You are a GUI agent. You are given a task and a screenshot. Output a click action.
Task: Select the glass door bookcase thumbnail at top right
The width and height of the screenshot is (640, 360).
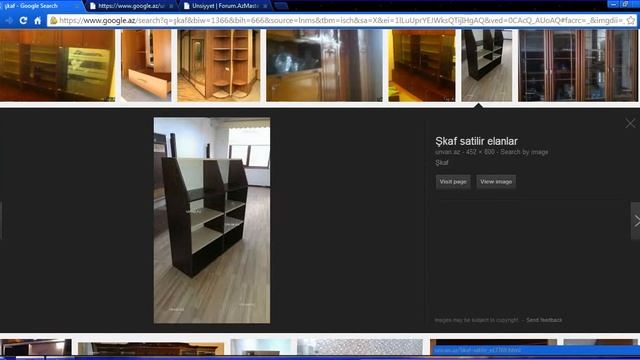tap(578, 65)
